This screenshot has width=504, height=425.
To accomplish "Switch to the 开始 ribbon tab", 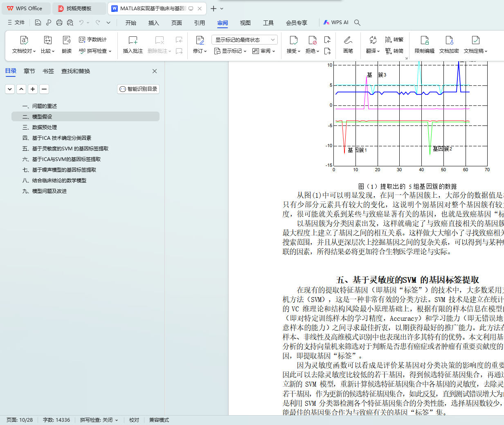I will tap(131, 23).
